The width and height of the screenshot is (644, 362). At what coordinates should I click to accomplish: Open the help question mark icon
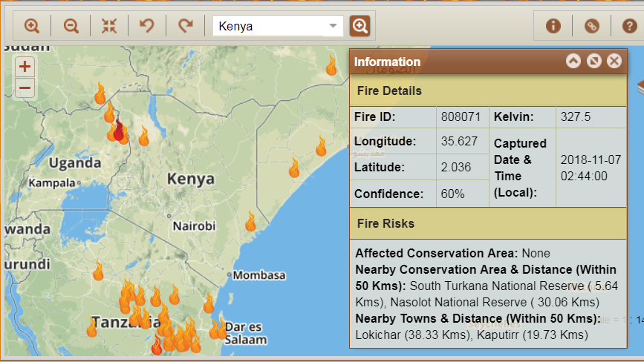(x=630, y=26)
